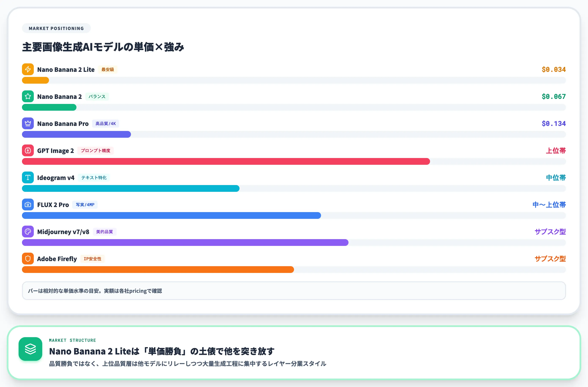Viewport: 588px width, 387px height.
Task: Click the palette icon for Midjourney v7/v8
Action: (x=28, y=232)
